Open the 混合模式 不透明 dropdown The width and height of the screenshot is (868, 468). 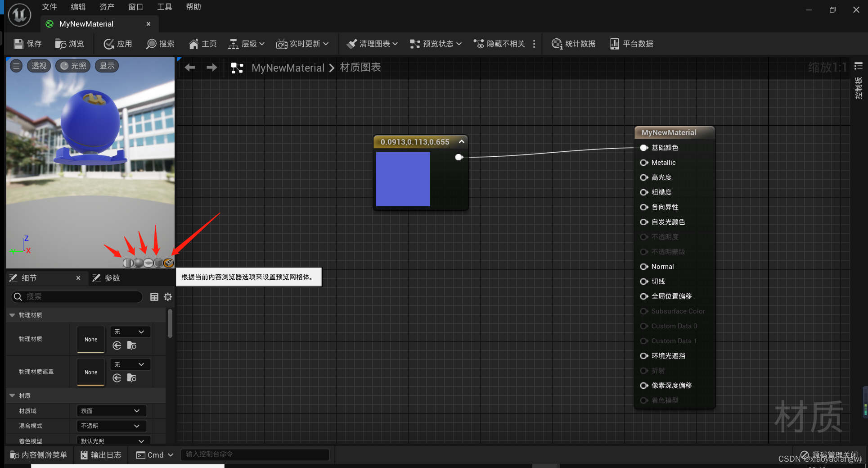click(x=111, y=426)
